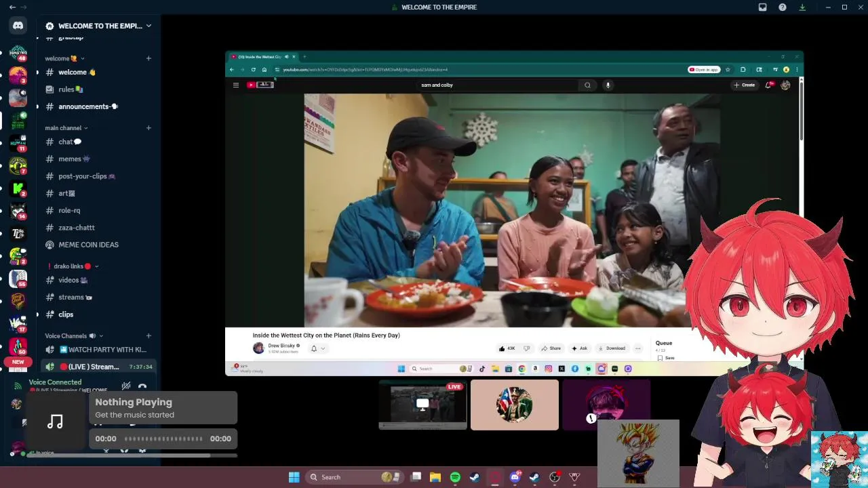Click the YouTube search box in stream

click(x=497, y=85)
